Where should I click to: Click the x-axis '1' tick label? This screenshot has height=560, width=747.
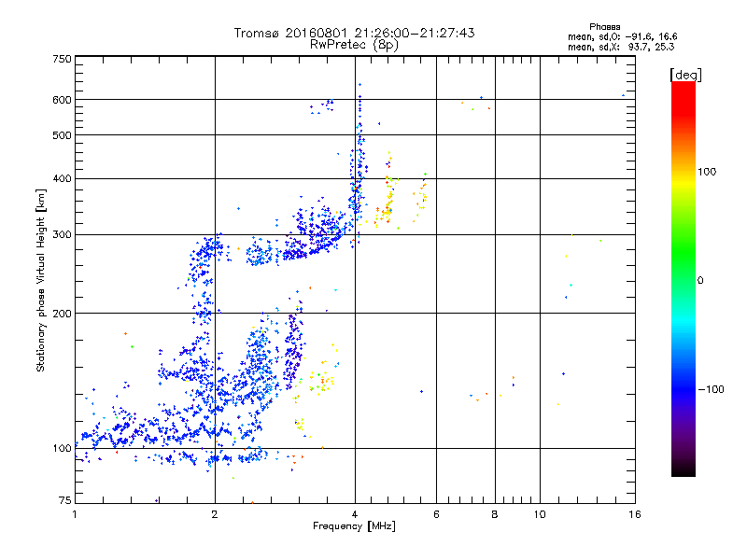[75, 514]
